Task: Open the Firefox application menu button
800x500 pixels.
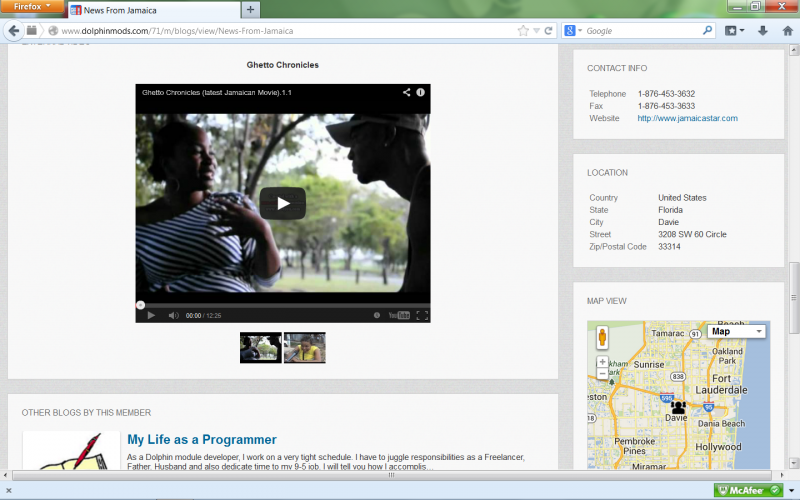Action: [32, 6]
